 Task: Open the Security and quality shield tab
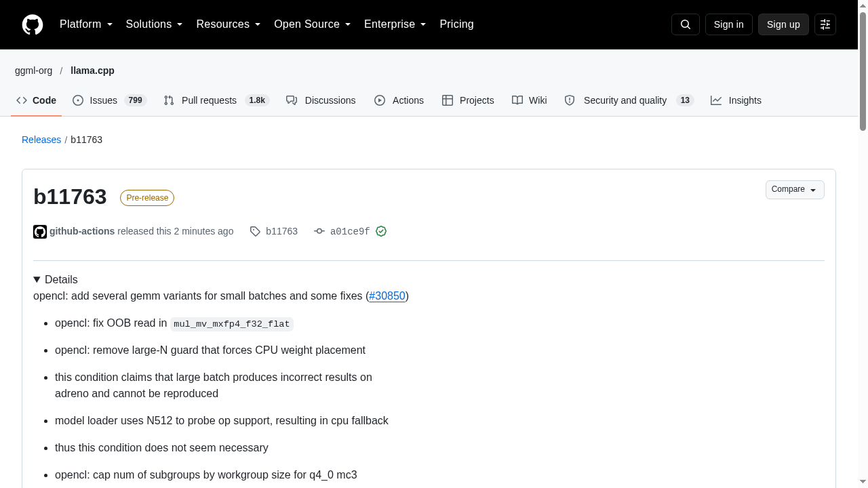629,100
